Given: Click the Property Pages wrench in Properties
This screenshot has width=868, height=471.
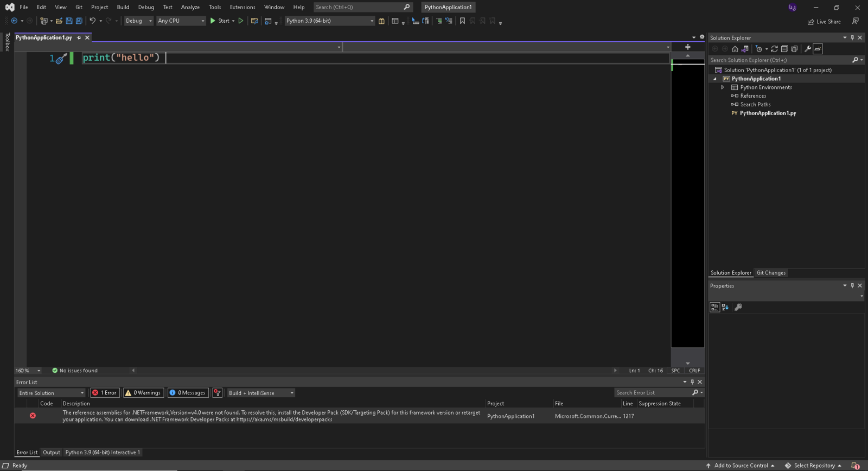Looking at the screenshot, I should [x=738, y=307].
